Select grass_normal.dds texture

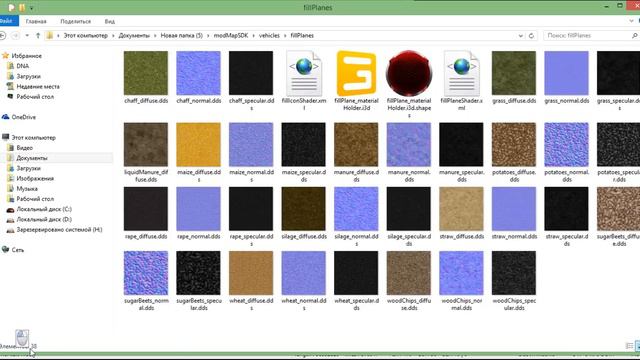click(567, 73)
